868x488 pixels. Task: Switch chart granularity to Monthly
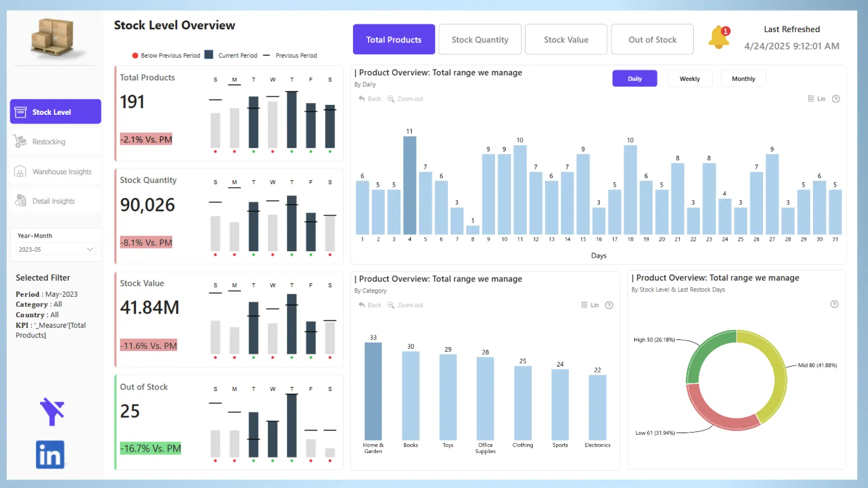[743, 79]
